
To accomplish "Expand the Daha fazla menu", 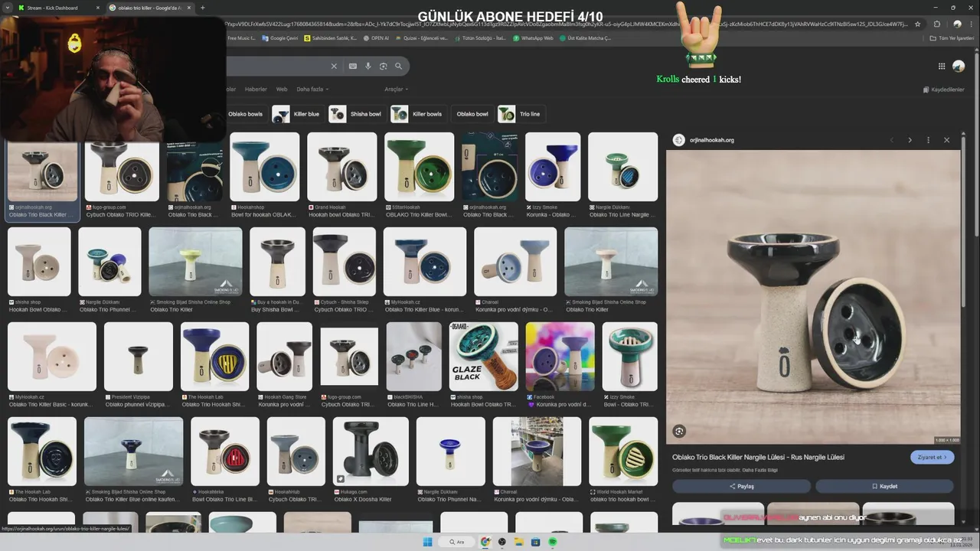I will pos(312,90).
